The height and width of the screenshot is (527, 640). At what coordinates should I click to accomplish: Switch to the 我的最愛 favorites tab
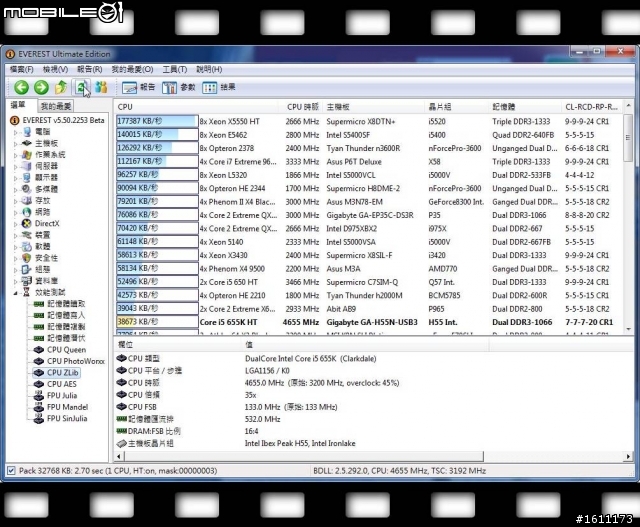pos(56,107)
